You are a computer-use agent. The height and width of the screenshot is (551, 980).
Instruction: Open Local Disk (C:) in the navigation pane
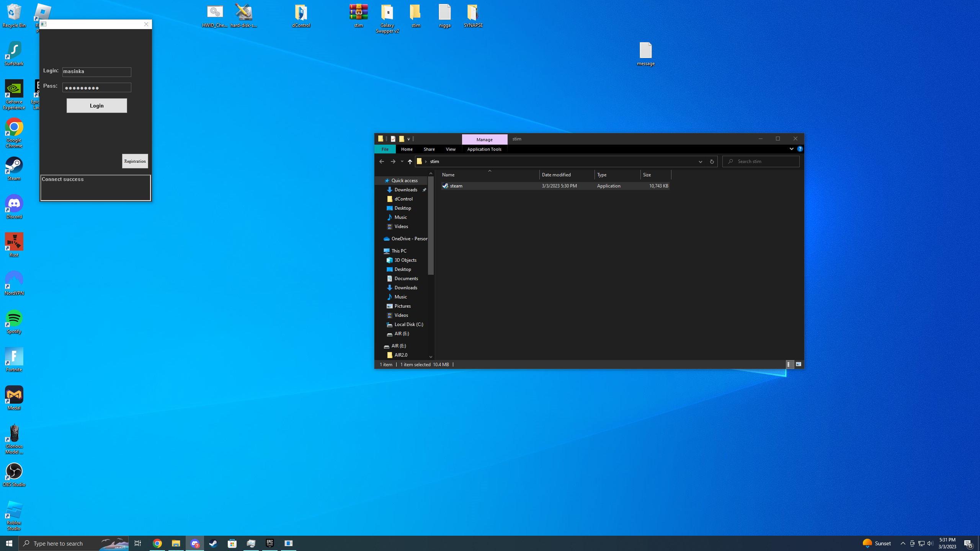tap(408, 324)
